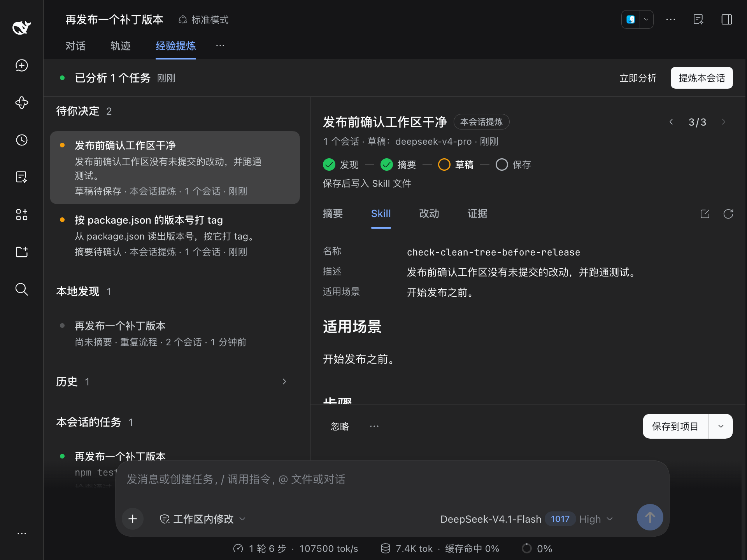Click the 立即分析 button

[638, 78]
